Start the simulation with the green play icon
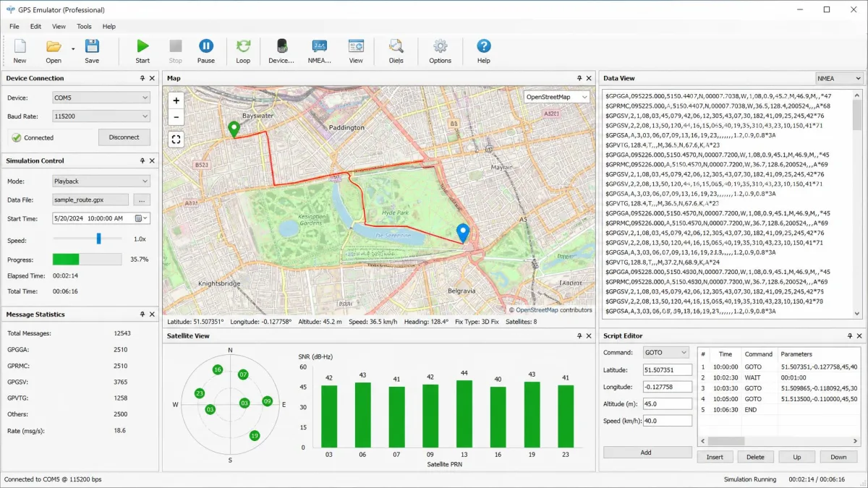Screen dimensions: 868x488 tap(142, 47)
